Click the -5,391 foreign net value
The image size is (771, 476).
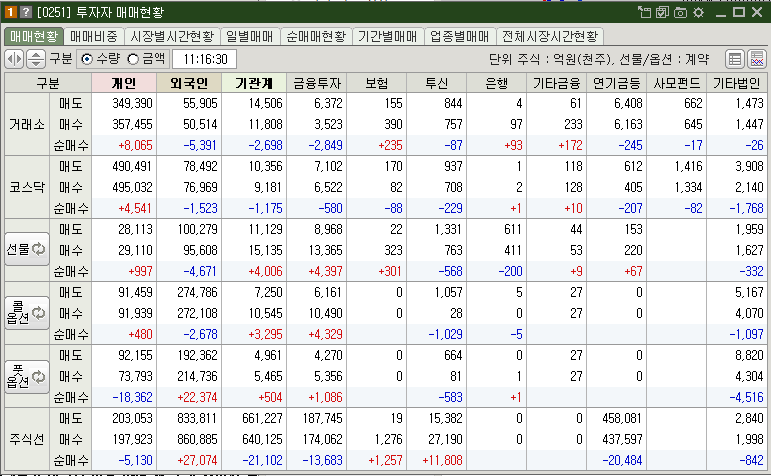point(200,145)
